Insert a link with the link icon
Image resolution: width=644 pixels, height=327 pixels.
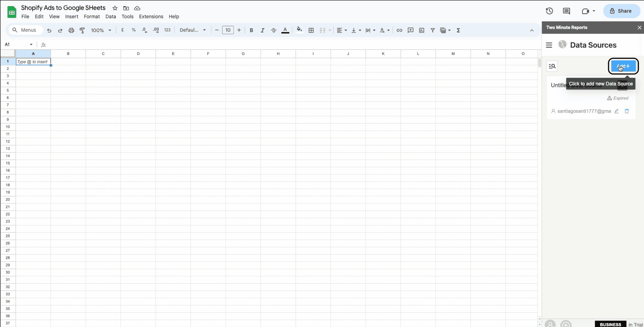(x=399, y=30)
